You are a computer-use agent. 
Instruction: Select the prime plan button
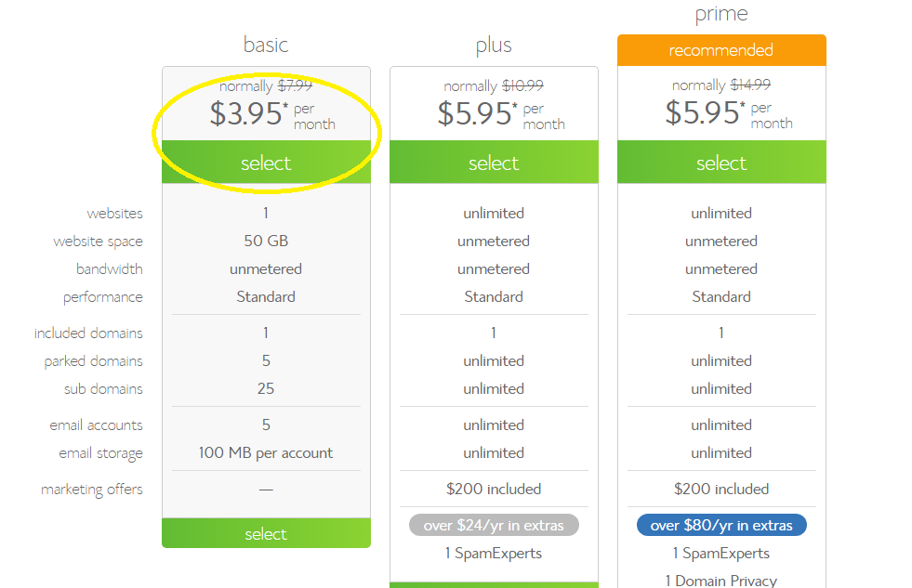point(721,163)
